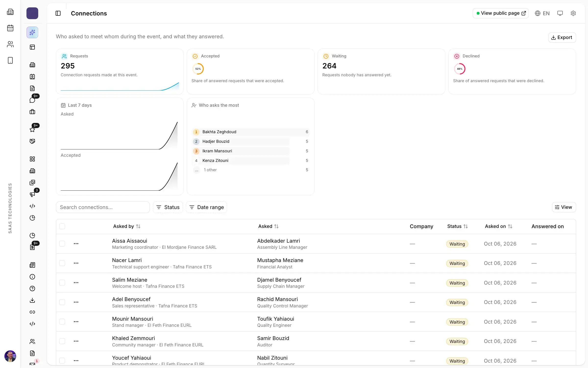588x368 pixels.
Task: Click into the Search connections field
Action: click(103, 207)
